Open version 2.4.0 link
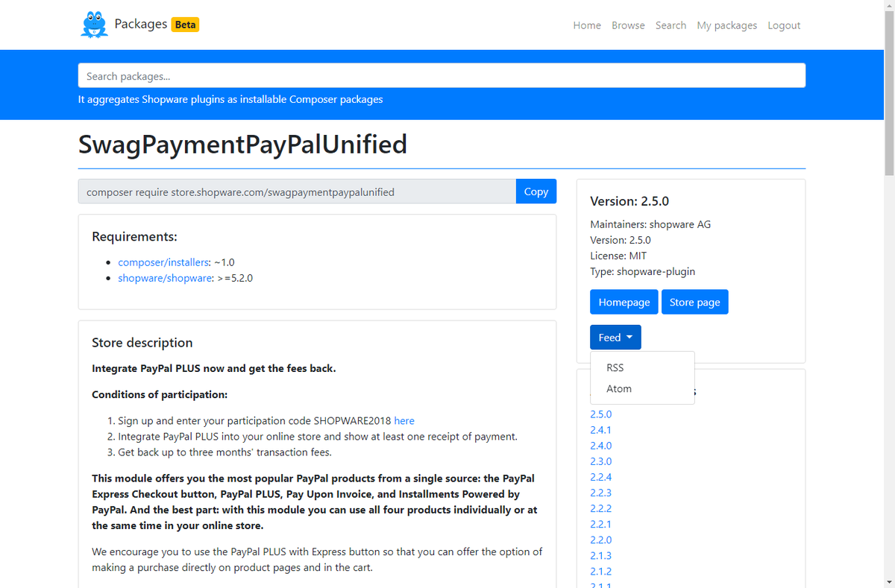 pyautogui.click(x=600, y=446)
